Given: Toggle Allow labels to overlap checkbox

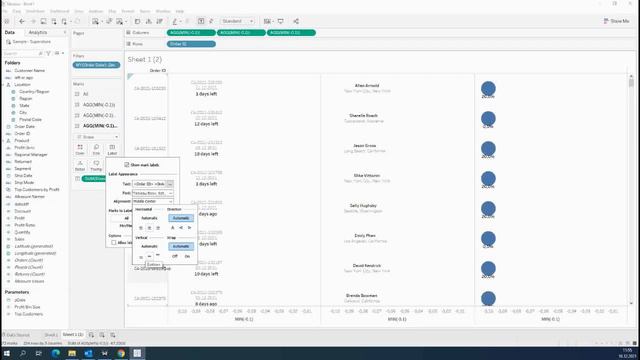Looking at the screenshot, I should 114,242.
